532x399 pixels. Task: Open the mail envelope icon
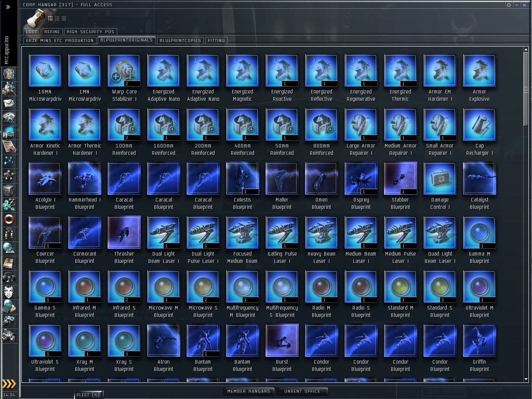(8, 103)
